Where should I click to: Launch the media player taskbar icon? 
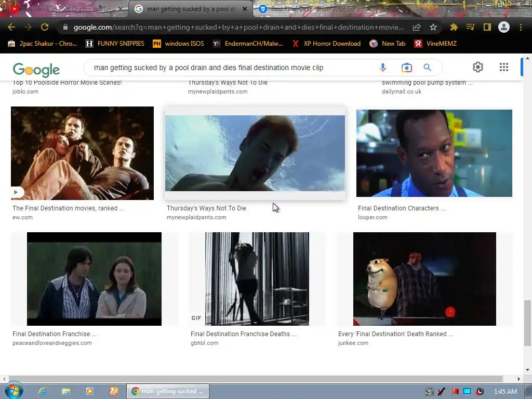(89, 391)
